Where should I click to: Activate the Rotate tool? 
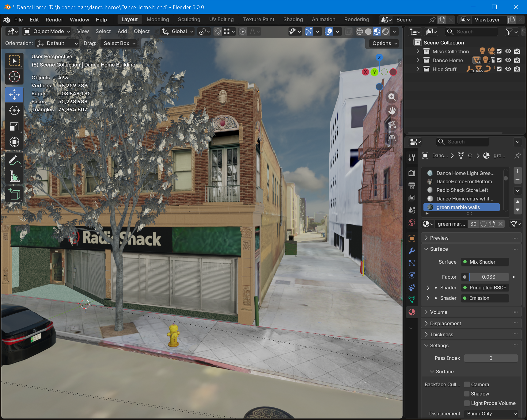14,110
